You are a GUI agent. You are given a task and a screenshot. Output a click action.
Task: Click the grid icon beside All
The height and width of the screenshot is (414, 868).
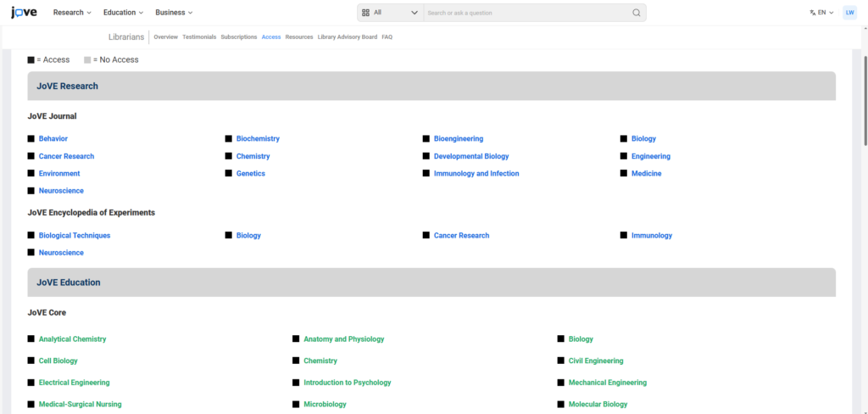click(x=366, y=13)
